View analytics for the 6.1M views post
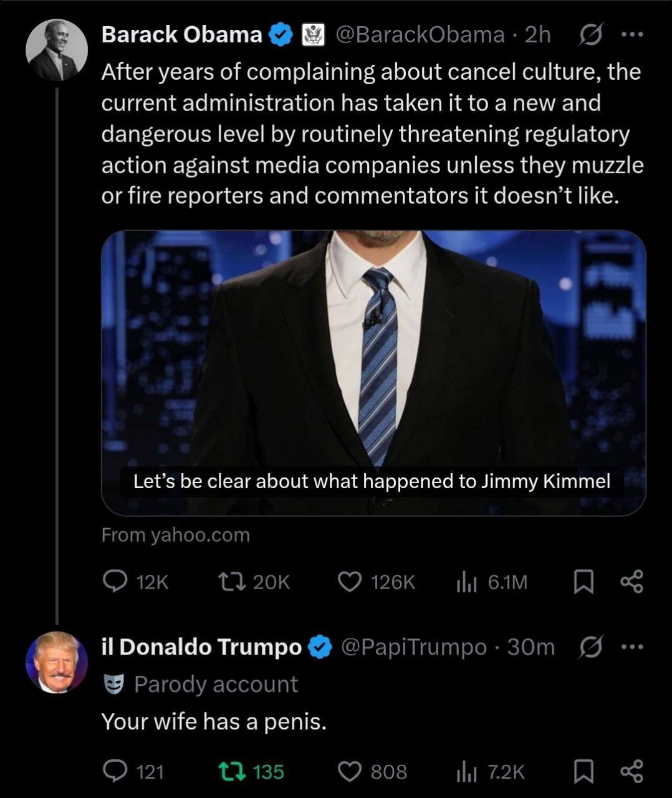The image size is (672, 798). tap(467, 582)
